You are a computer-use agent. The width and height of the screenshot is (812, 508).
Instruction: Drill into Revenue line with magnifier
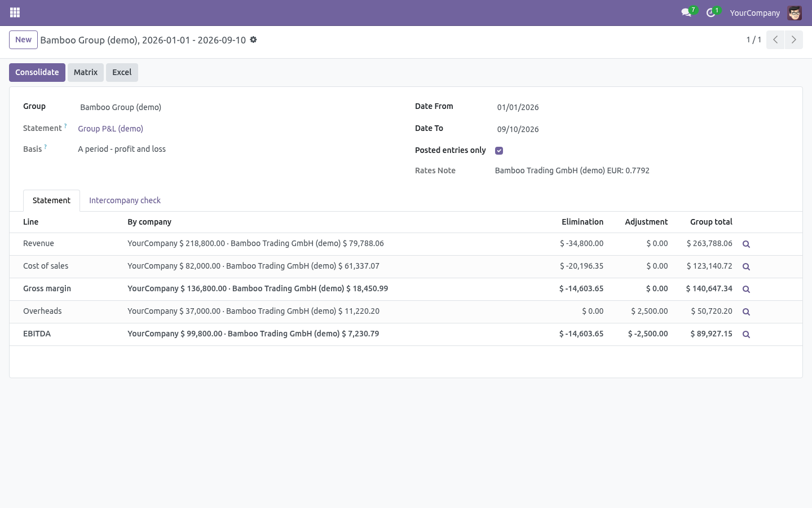(x=746, y=244)
